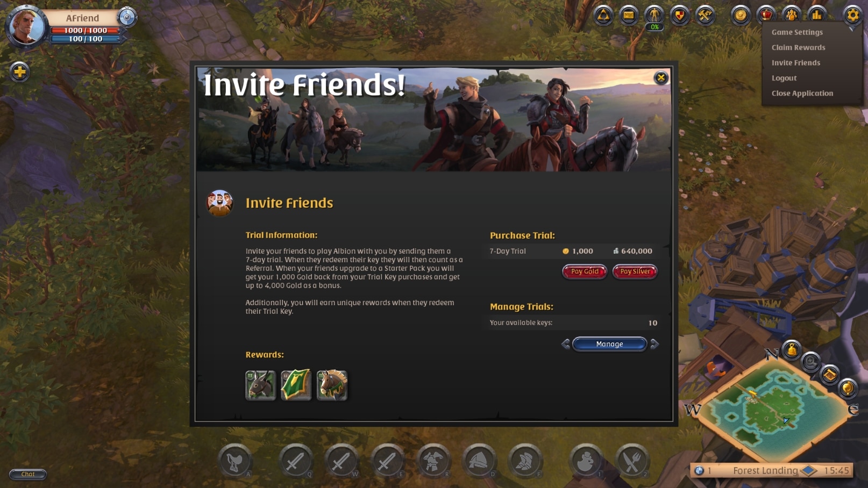Click right arrow beside Manage button
This screenshot has height=488, width=868.
pos(654,344)
